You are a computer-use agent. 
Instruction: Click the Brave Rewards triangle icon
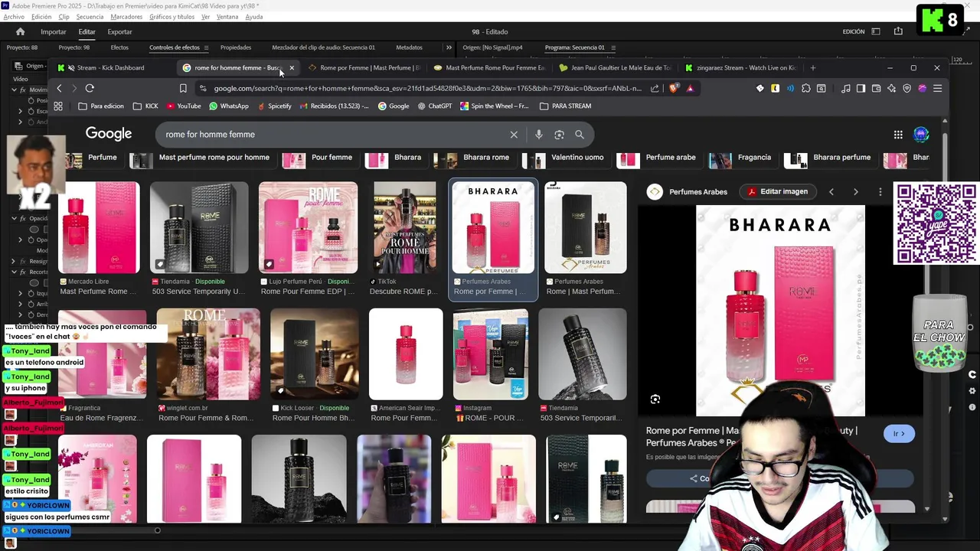click(x=690, y=88)
